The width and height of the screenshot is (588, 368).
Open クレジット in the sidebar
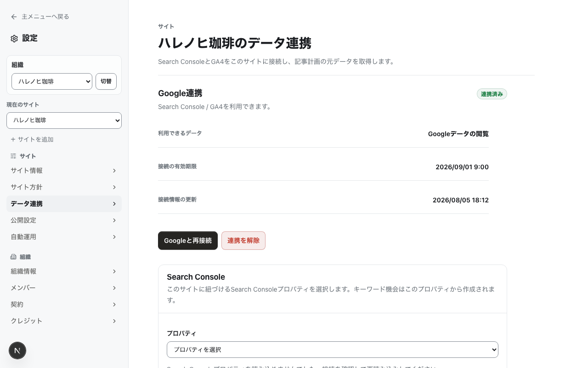(64, 321)
